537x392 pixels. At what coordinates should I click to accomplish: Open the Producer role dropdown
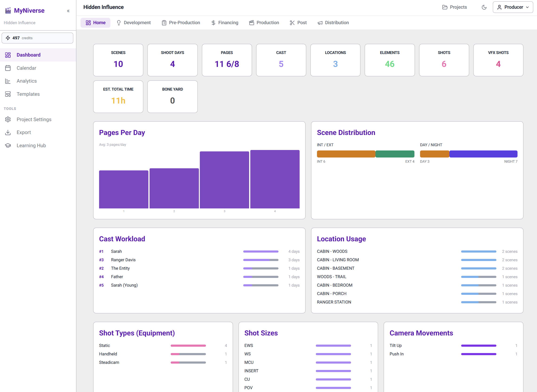513,7
